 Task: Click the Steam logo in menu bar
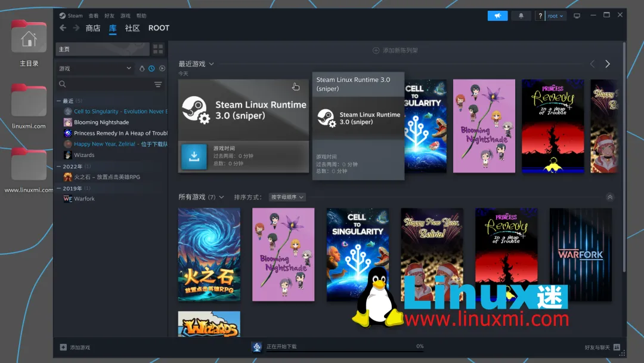62,16
